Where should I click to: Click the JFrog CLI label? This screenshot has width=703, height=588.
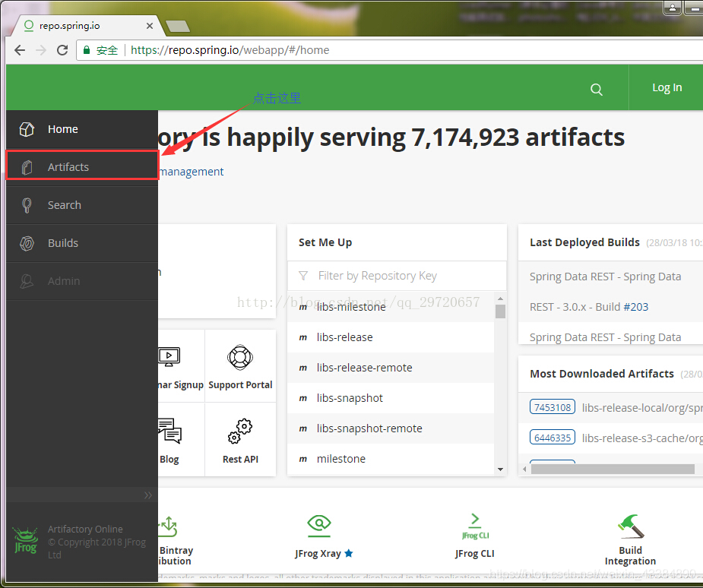click(475, 554)
